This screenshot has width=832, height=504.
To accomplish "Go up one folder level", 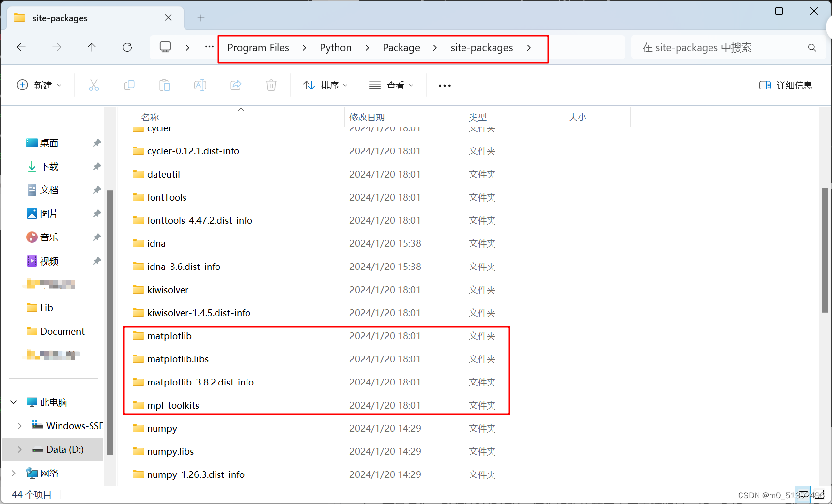I will point(92,47).
